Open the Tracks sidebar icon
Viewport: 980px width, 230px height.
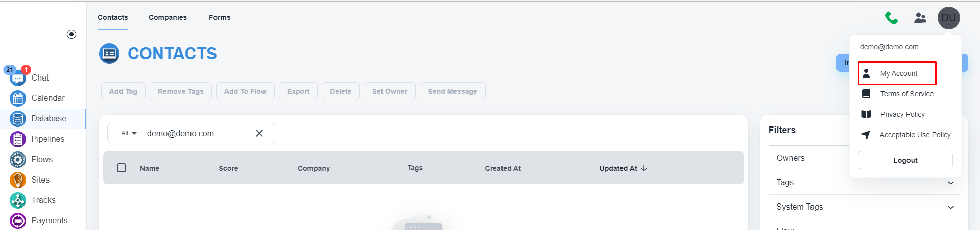[x=18, y=200]
